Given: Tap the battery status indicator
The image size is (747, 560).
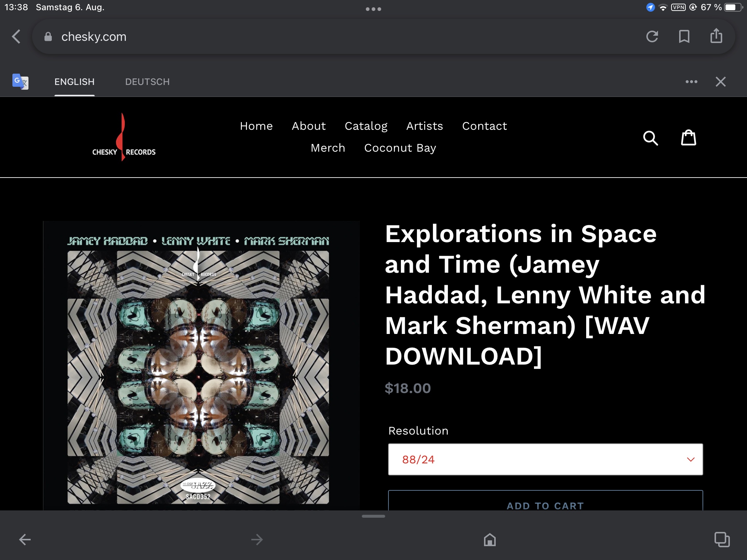Looking at the screenshot, I should click(x=734, y=7).
